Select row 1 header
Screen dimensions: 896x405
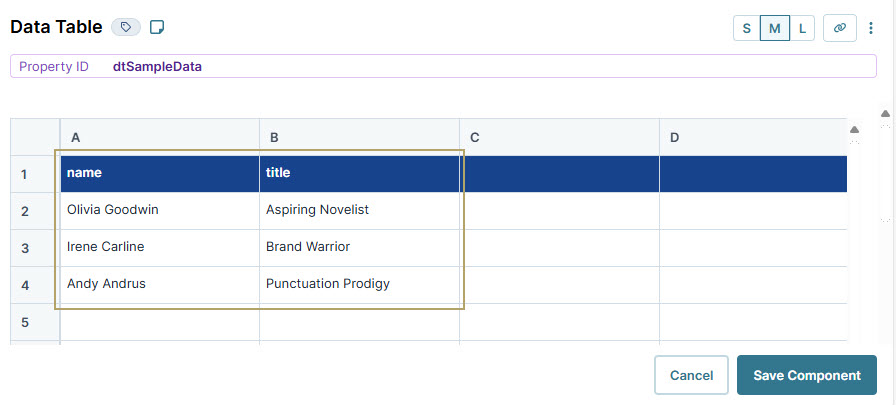pyautogui.click(x=35, y=174)
